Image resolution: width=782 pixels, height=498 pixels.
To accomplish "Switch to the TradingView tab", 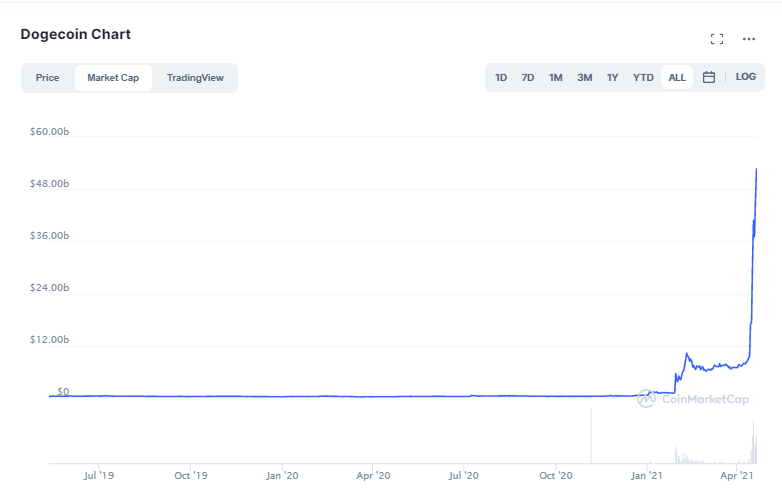I will point(195,78).
